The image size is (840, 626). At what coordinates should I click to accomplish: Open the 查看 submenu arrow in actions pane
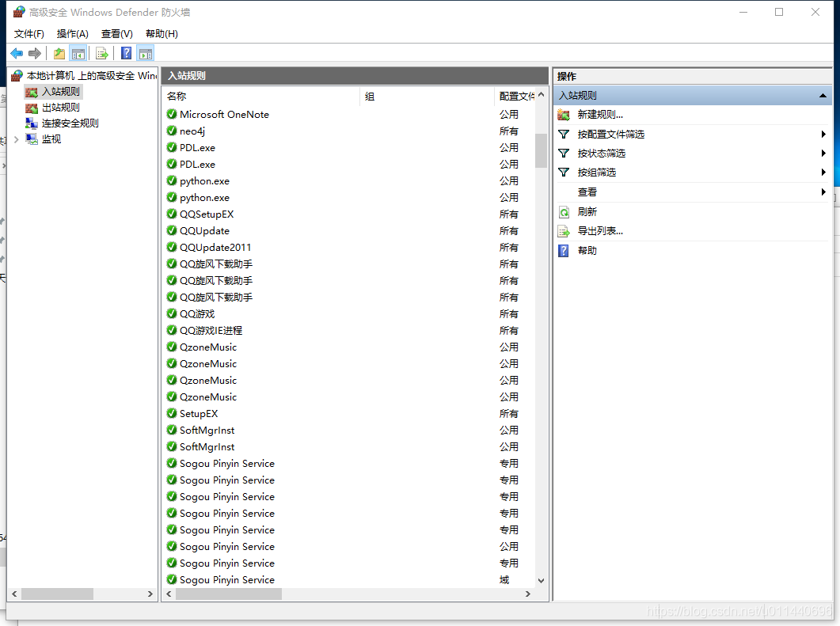pyautogui.click(x=823, y=192)
